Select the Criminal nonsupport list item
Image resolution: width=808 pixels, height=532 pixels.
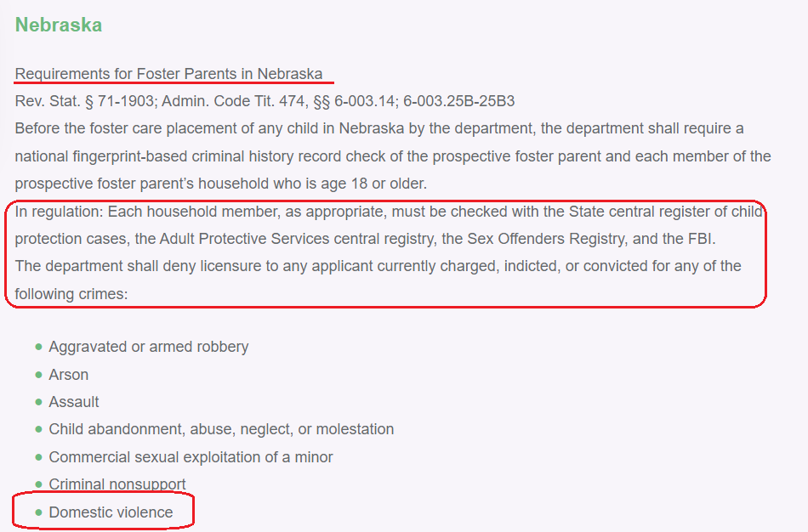pyautogui.click(x=117, y=484)
